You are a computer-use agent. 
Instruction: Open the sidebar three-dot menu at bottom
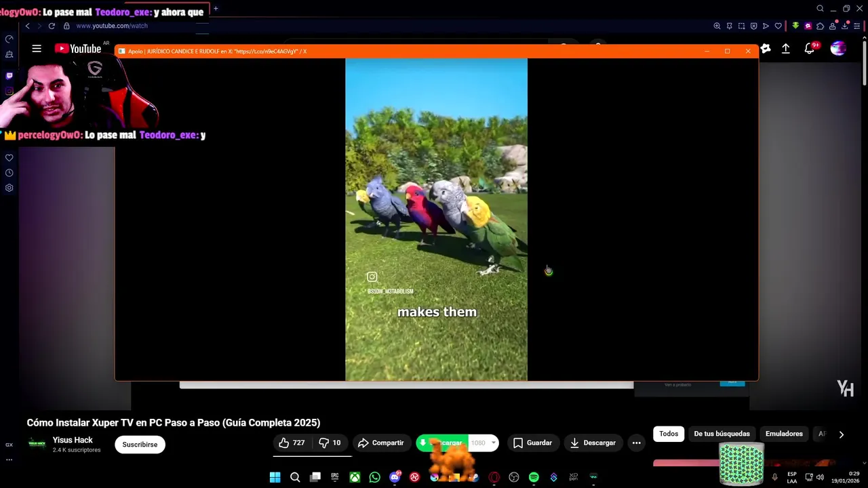tap(9, 460)
